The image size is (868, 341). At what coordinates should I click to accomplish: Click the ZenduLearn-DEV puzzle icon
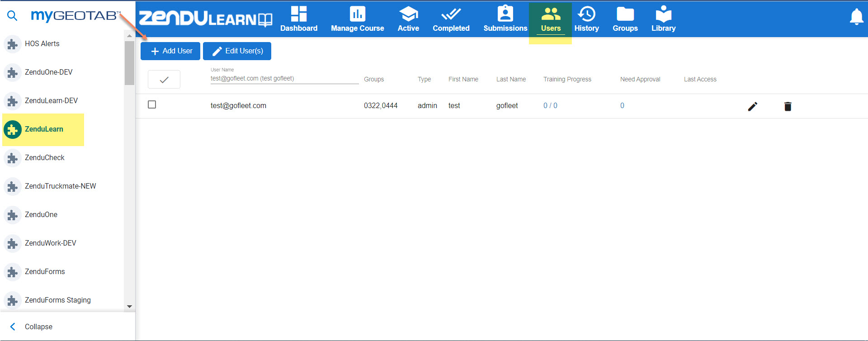tap(13, 101)
